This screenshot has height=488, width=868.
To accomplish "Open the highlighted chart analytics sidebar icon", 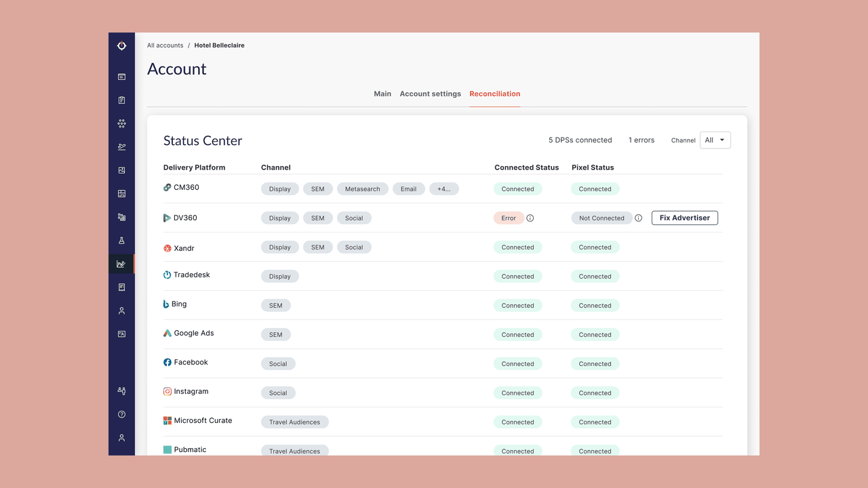I will [x=121, y=264].
